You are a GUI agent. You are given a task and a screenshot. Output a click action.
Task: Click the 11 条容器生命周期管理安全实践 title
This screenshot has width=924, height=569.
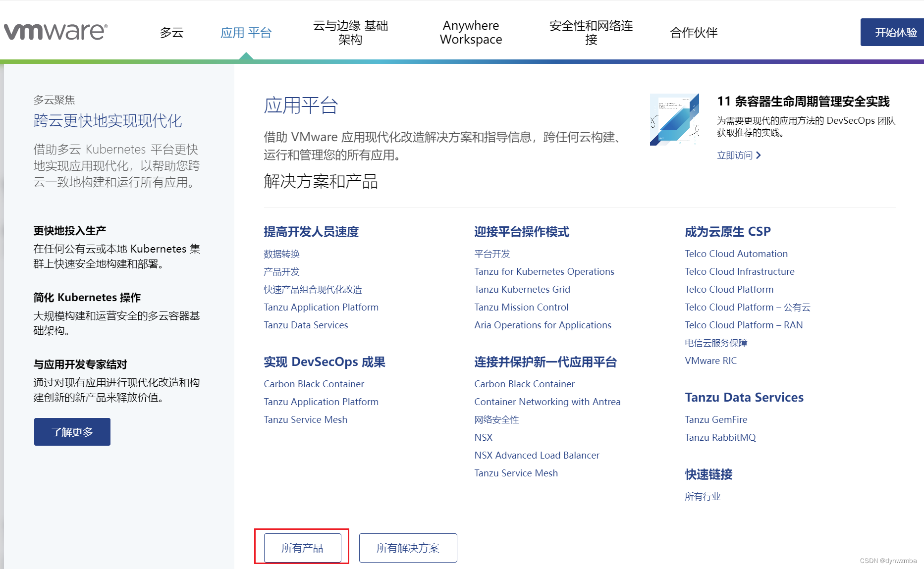pos(803,102)
